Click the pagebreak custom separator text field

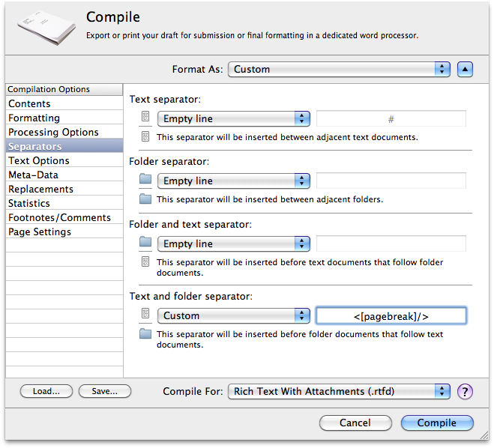point(391,316)
